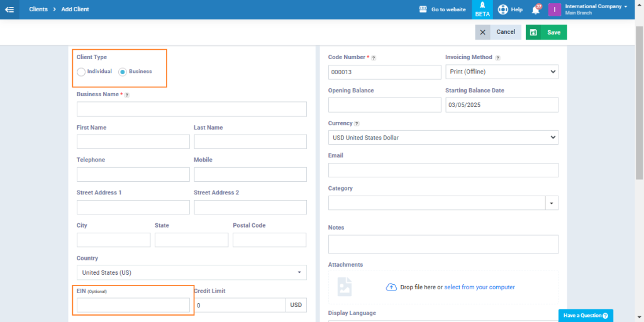The height and width of the screenshot is (322, 644).
Task: Click the X icon on Cancel
Action: coord(482,33)
